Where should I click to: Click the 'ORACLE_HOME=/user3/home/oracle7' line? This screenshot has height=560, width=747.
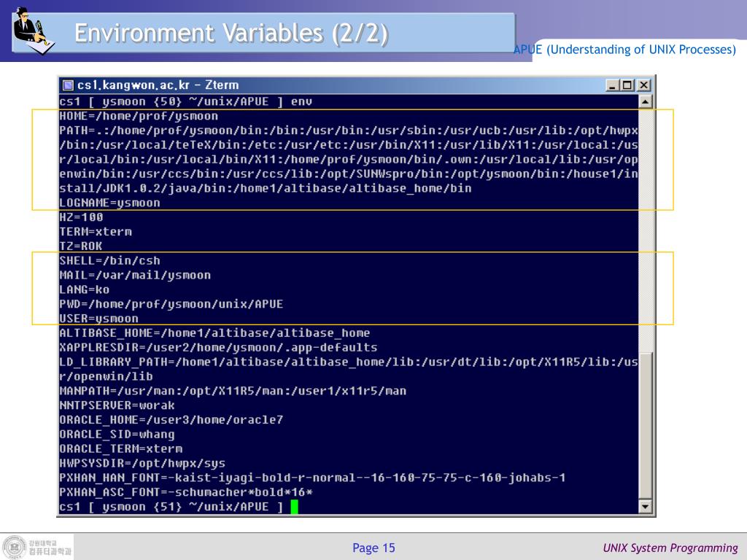pyautogui.click(x=171, y=420)
